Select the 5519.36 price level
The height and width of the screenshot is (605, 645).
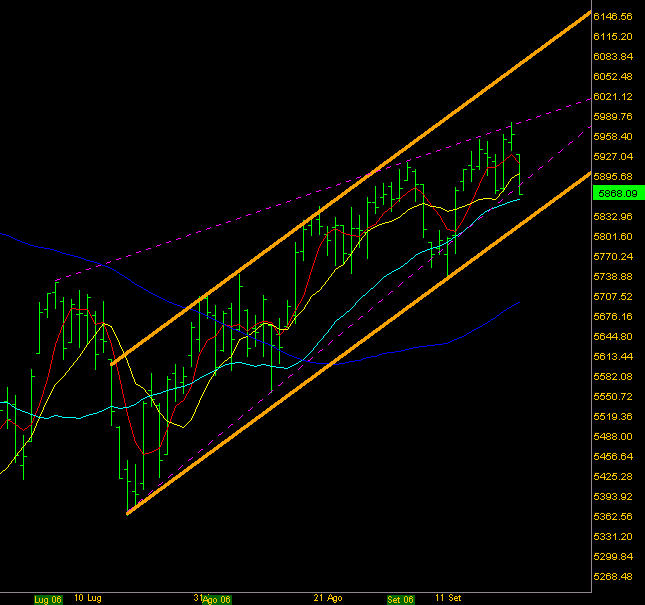tap(613, 417)
